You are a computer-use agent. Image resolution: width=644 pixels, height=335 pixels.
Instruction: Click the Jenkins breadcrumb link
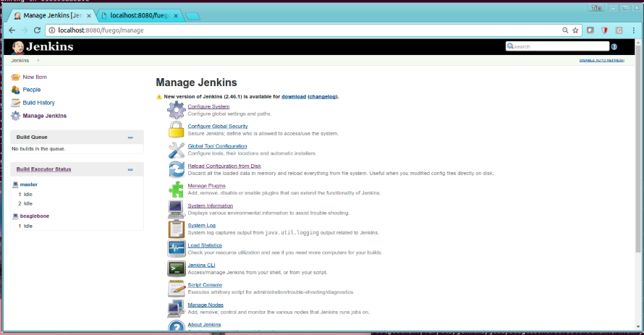[20, 60]
